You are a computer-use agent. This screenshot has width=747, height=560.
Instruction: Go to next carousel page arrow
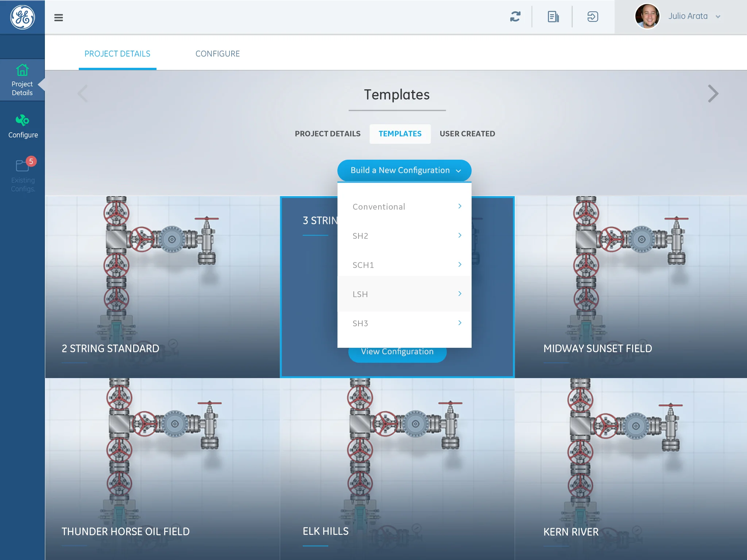coord(713,94)
